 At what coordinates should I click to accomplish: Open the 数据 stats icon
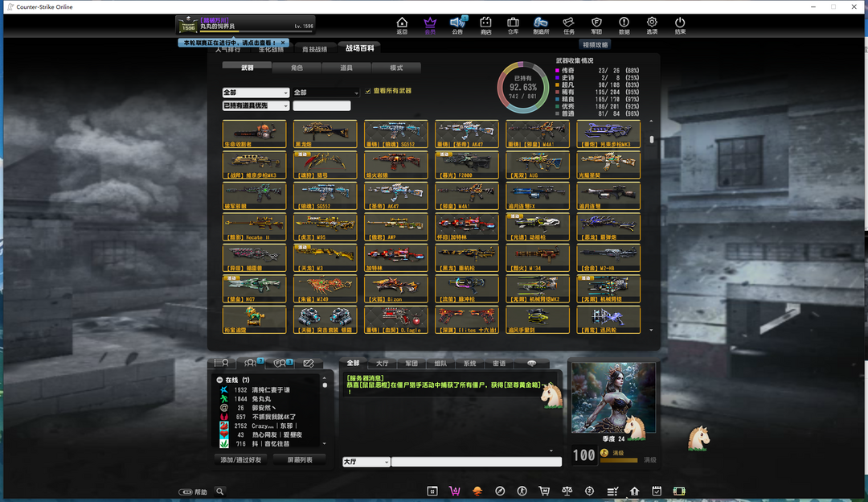click(x=624, y=25)
